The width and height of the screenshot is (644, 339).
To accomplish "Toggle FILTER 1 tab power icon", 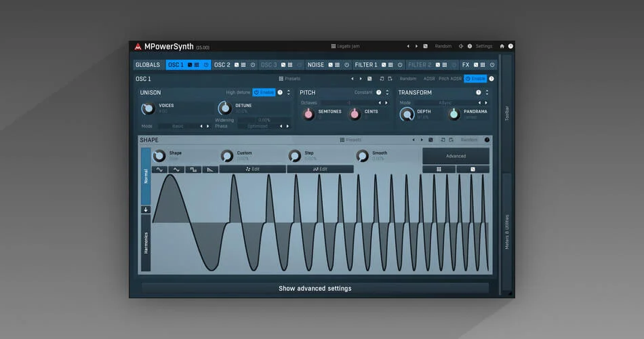I will [400, 65].
